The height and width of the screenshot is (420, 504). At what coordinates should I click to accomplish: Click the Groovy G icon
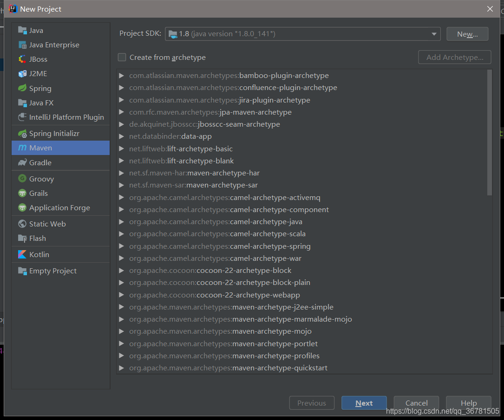click(x=22, y=179)
